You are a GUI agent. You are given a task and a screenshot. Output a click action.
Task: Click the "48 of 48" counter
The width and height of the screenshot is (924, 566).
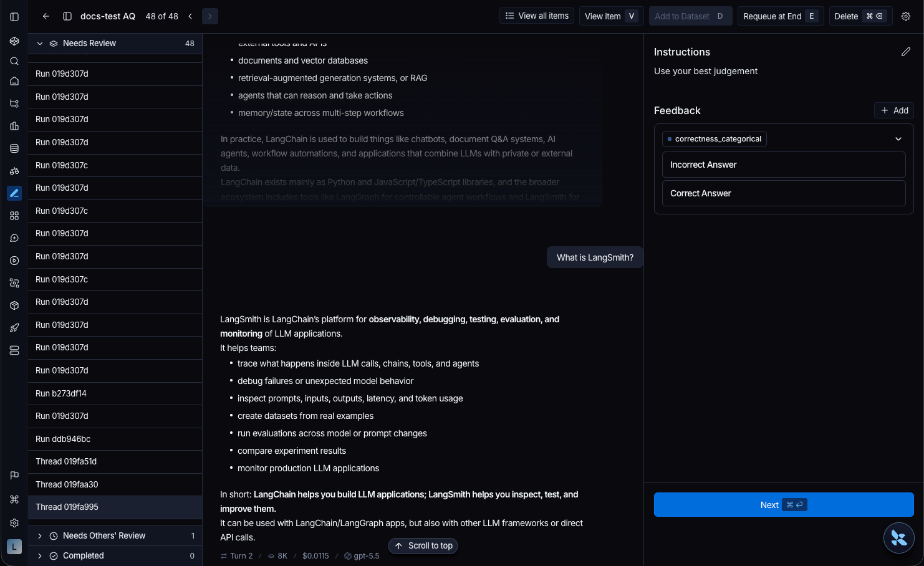[162, 16]
